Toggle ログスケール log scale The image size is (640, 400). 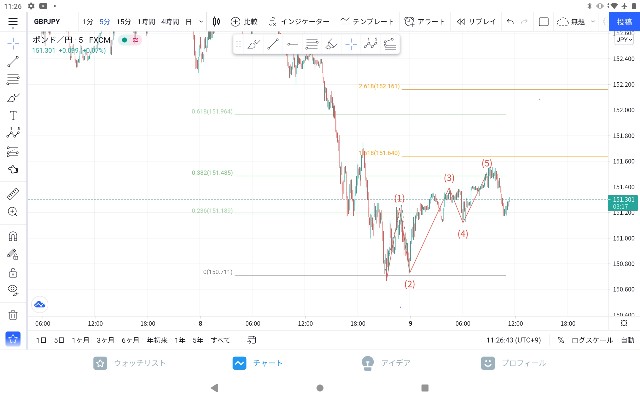[592, 340]
